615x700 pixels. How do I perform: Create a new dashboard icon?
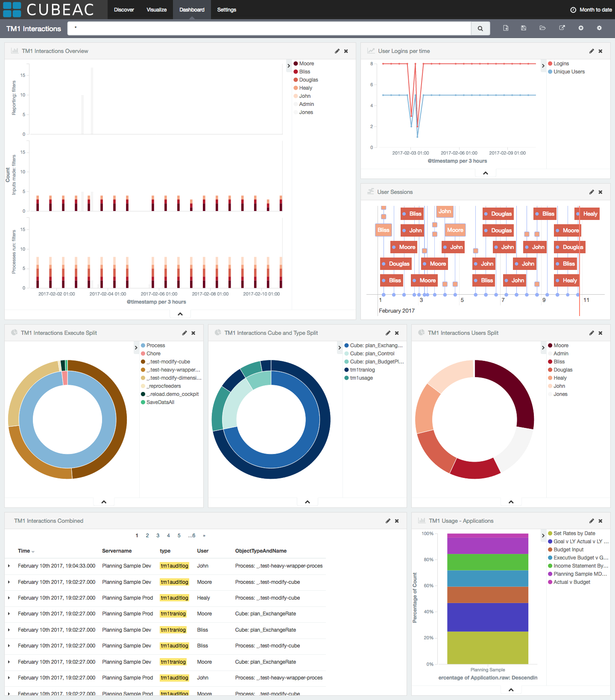click(x=506, y=28)
